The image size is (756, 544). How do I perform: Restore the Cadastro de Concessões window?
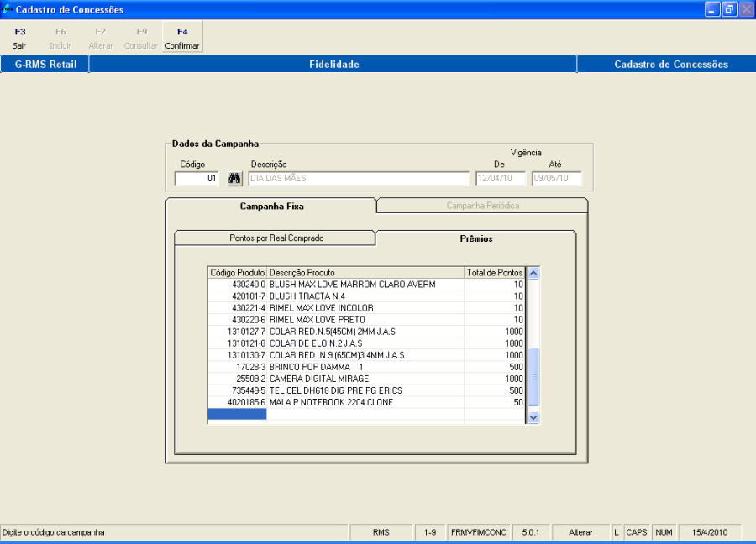[729, 9]
